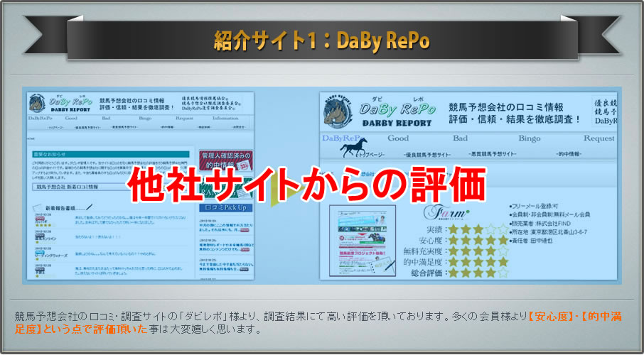Click 競馬予想会社の口コミ情報 heading in right screenshot
644x355 pixels.
[506, 107]
